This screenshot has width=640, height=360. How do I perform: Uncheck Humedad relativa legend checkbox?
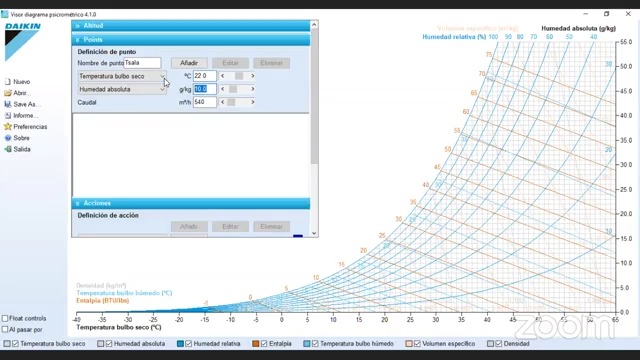189,344
